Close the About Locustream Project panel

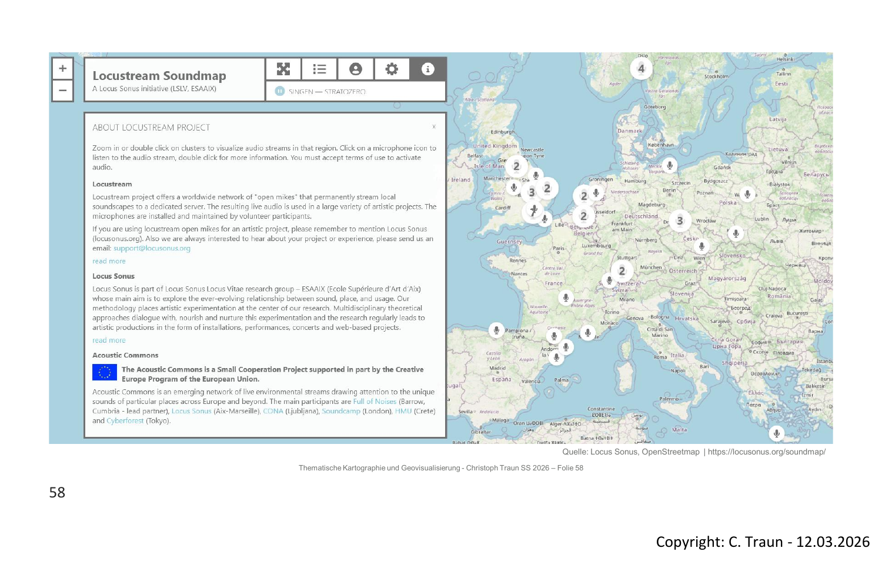(x=434, y=127)
